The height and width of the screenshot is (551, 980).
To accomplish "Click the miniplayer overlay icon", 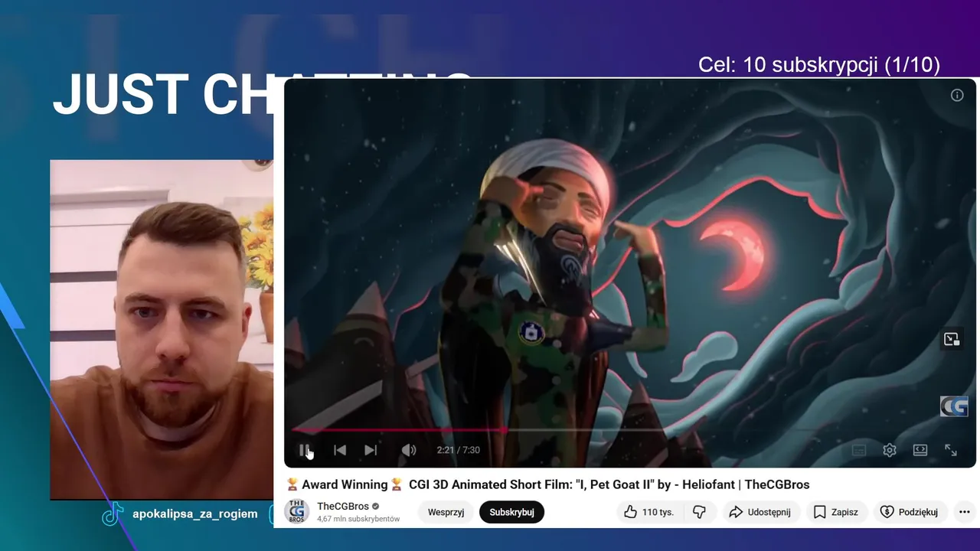I will coord(952,339).
